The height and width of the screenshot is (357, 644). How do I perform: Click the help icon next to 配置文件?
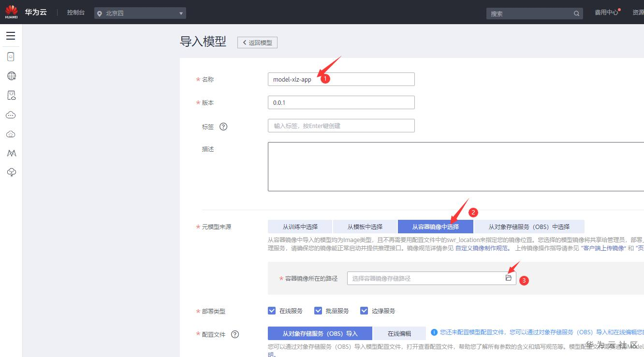click(x=235, y=334)
